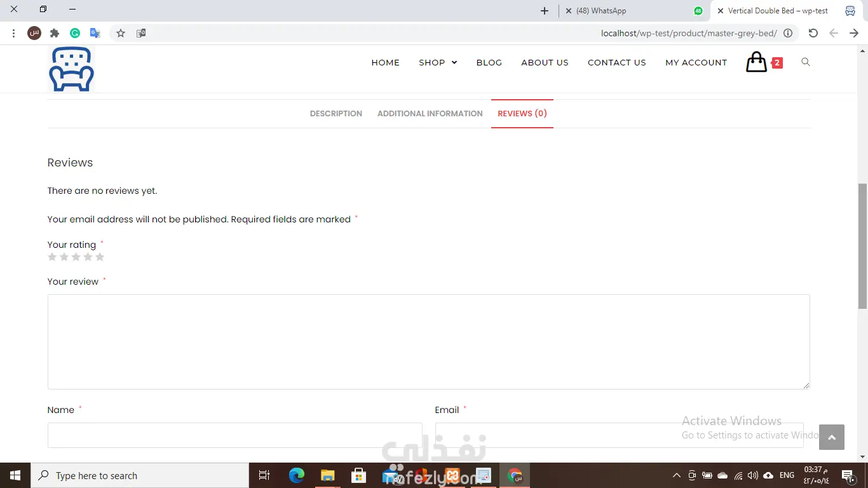Open the ABOUT US page

click(545, 62)
